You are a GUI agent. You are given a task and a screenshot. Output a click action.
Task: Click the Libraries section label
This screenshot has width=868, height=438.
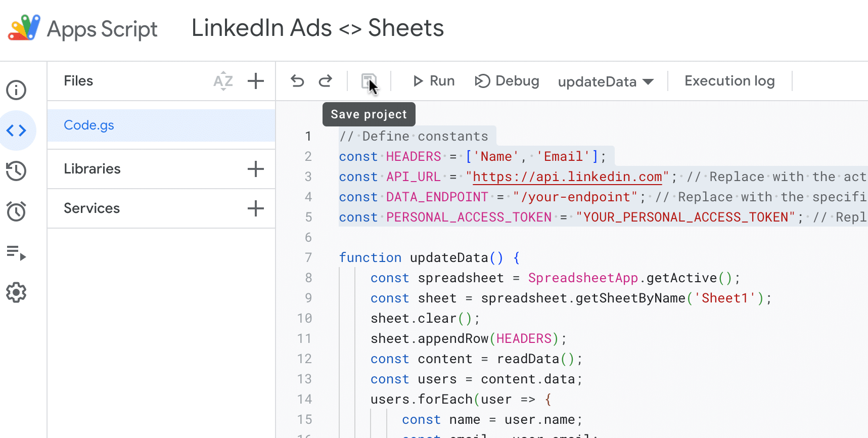(92, 169)
